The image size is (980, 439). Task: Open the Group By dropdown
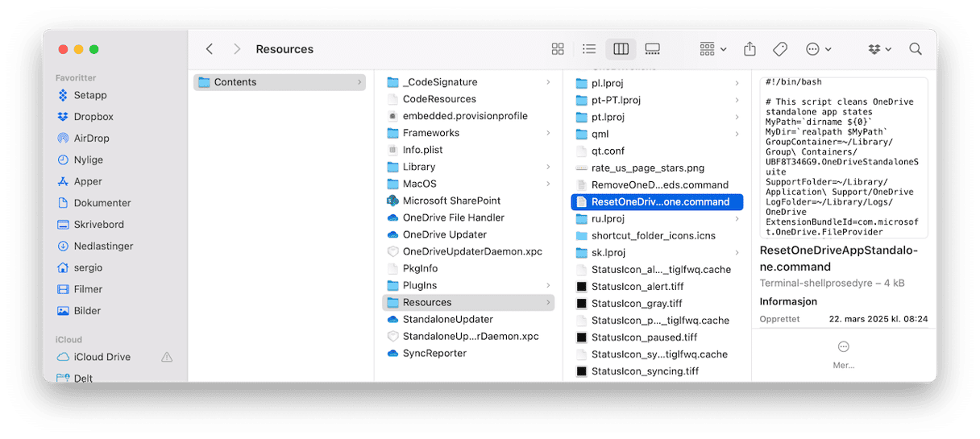click(x=713, y=49)
